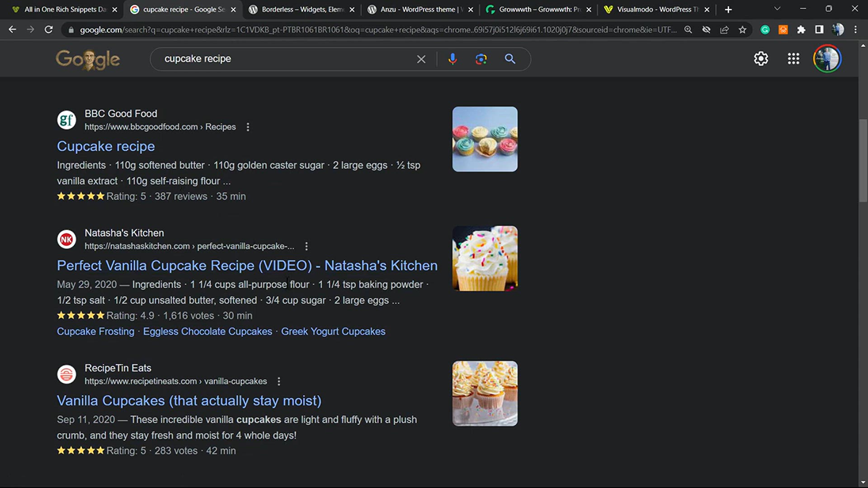868x488 pixels.
Task: Click the RecipeTin Eats cupcakes thumbnail
Action: coord(485,394)
